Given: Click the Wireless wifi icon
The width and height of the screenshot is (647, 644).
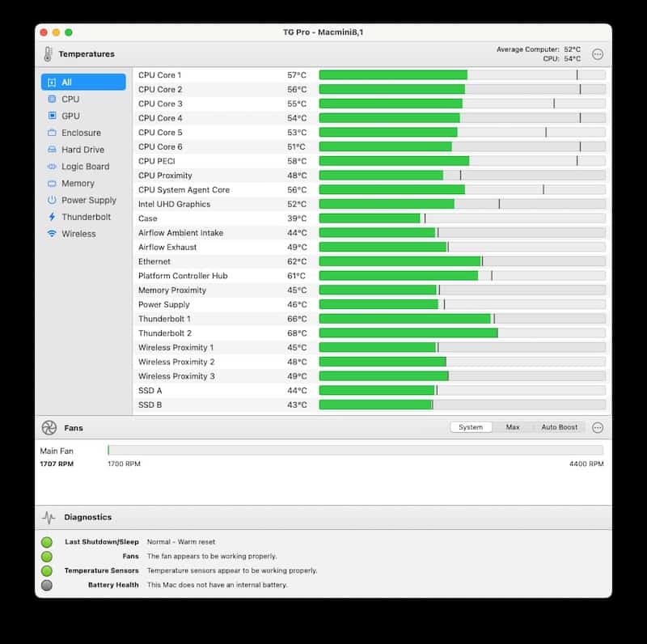Looking at the screenshot, I should 52,234.
